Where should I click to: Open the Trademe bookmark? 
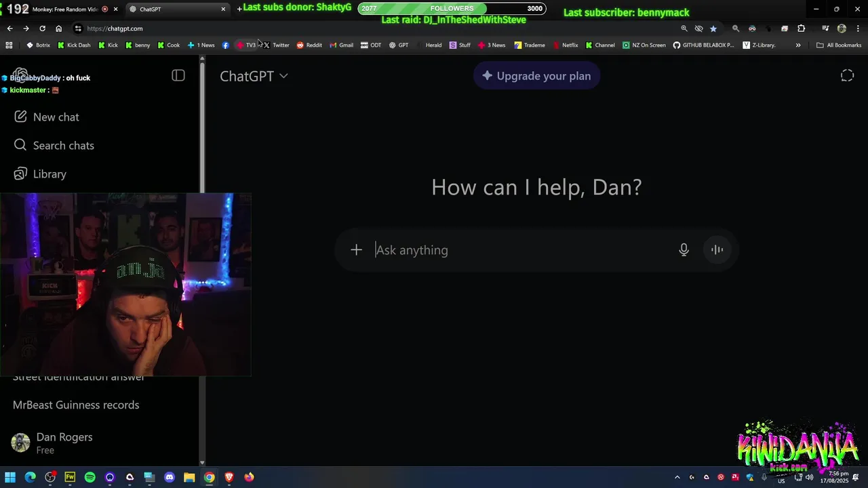click(x=530, y=45)
